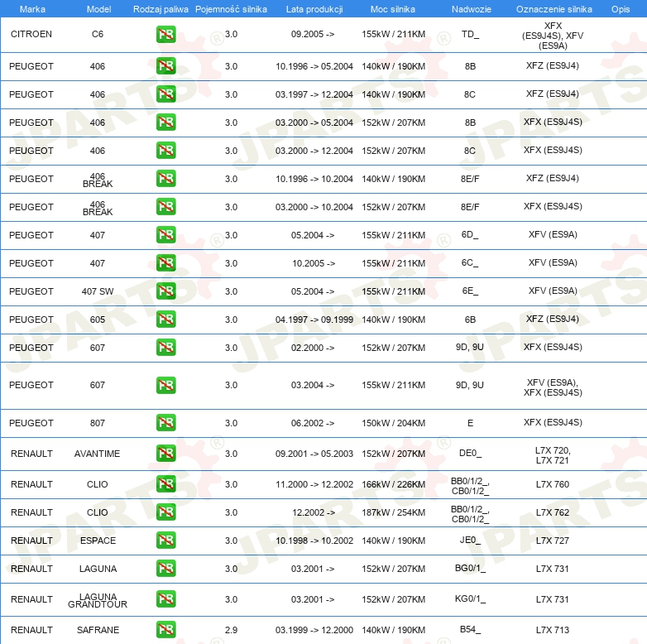Click the fuel icon in the Renault Avantime row
The width and height of the screenshot is (647, 644).
click(x=165, y=454)
